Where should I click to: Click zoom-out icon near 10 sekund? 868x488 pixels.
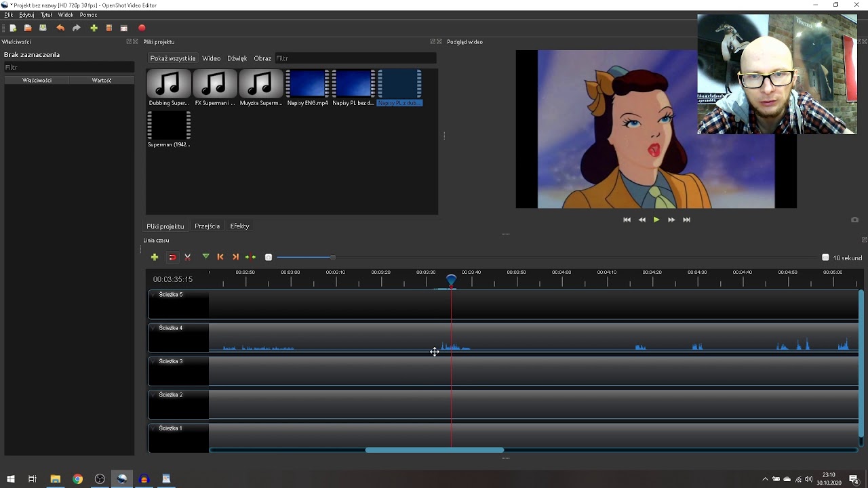tap(825, 258)
